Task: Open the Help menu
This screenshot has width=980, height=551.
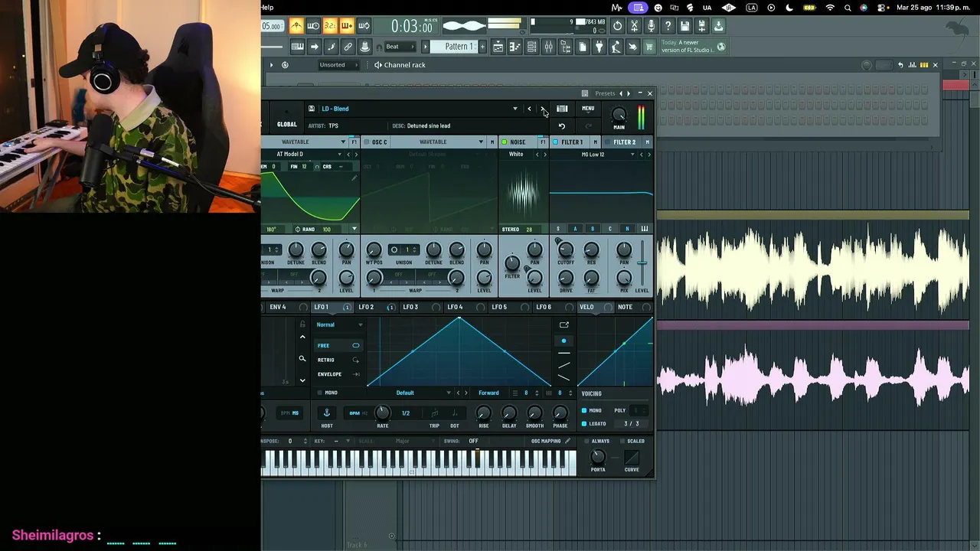Action: 267,8
